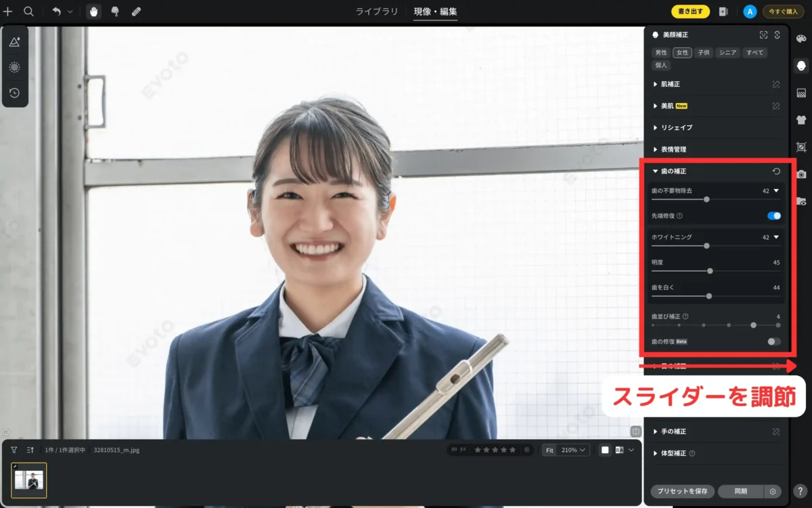Reset 歯の補正 settings with the arrow icon
The image size is (812, 508).
776,171
